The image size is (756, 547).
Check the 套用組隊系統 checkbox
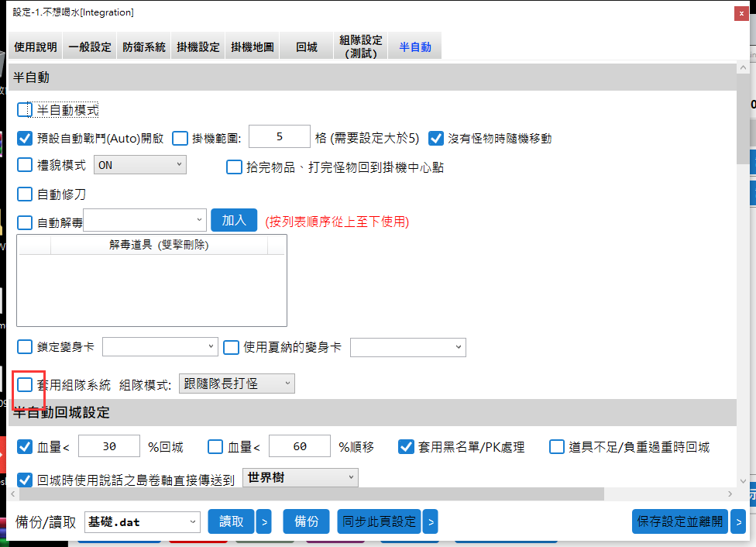pyautogui.click(x=25, y=384)
